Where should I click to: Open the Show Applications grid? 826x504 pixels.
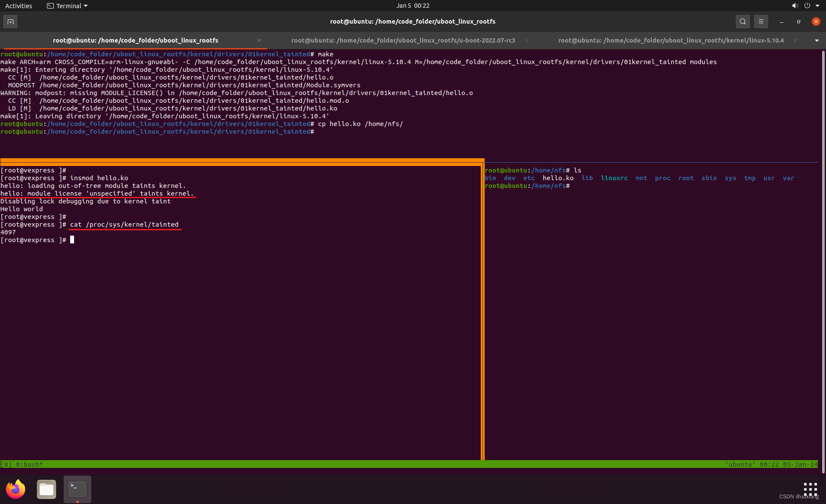pos(810,489)
